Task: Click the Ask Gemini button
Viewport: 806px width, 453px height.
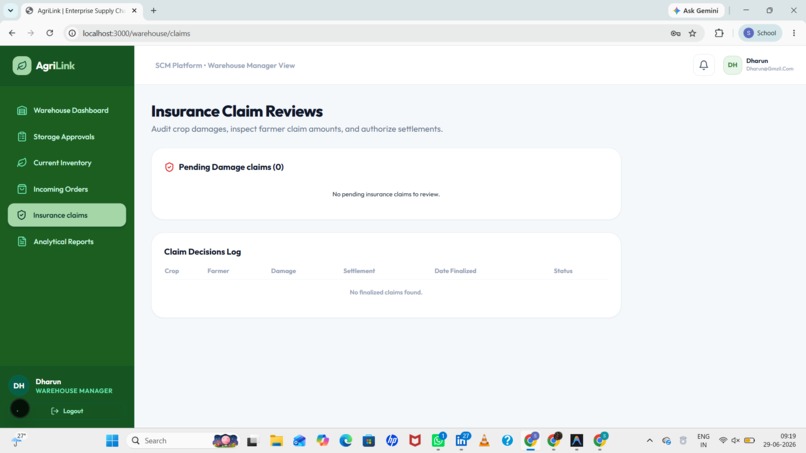Action: coord(696,10)
